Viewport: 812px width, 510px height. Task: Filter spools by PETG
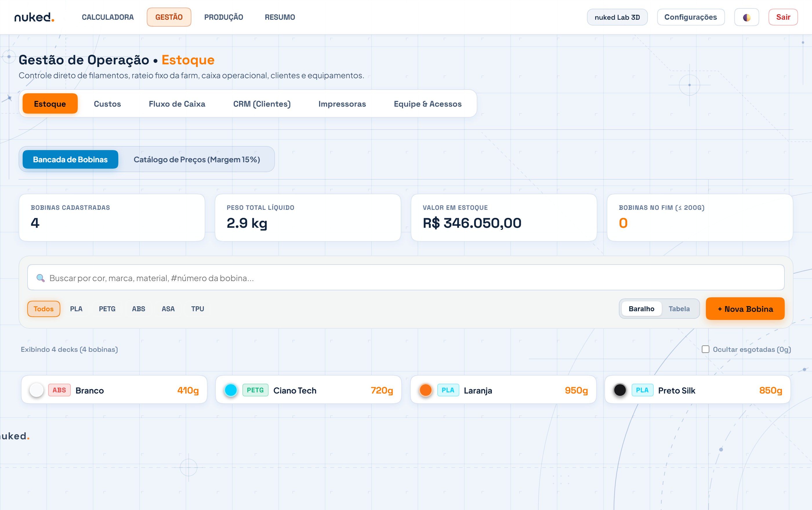click(107, 309)
